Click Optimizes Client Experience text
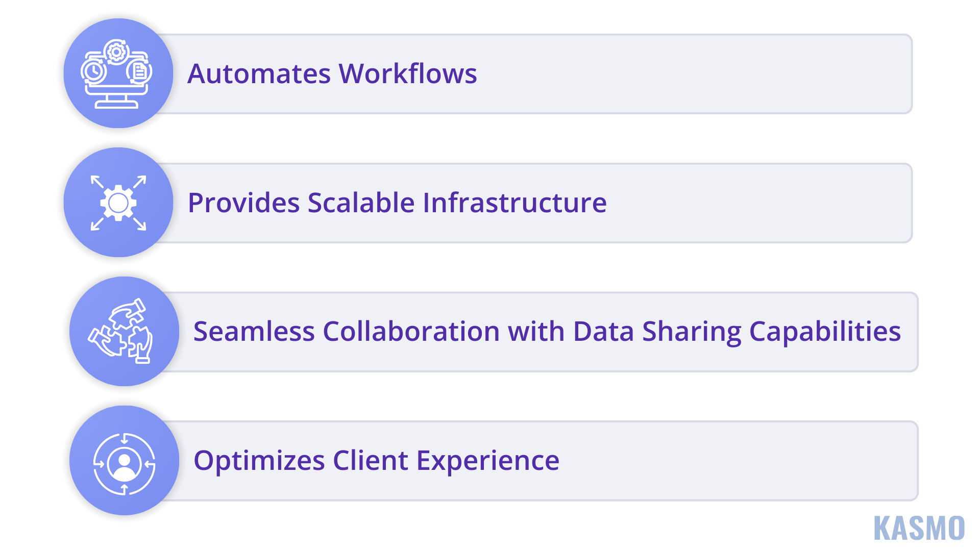The height and width of the screenshot is (551, 980). [x=376, y=461]
